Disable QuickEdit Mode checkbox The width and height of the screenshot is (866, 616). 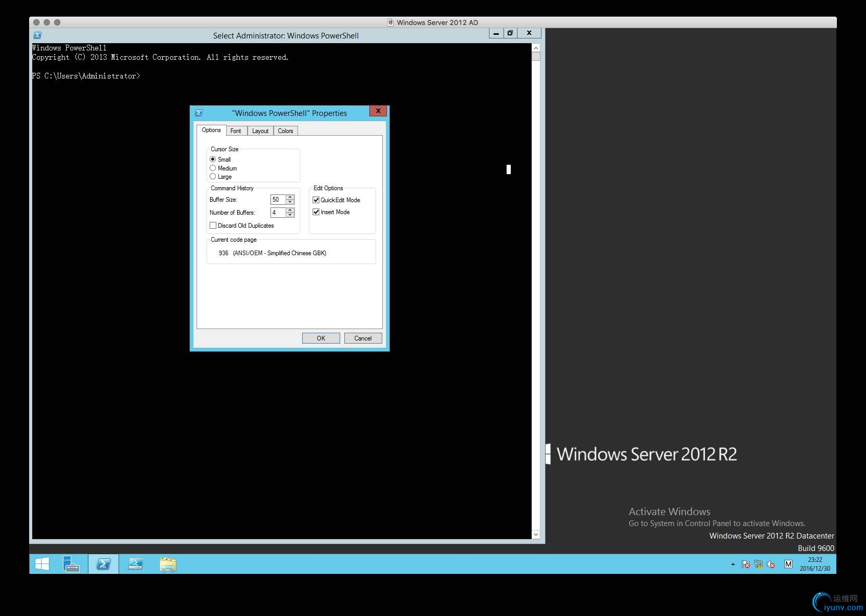click(x=316, y=200)
